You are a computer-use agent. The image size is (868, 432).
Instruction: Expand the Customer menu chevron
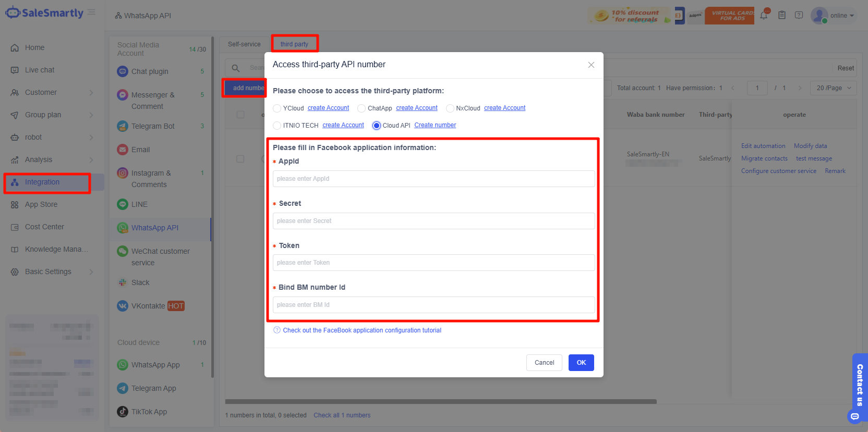[x=91, y=93]
